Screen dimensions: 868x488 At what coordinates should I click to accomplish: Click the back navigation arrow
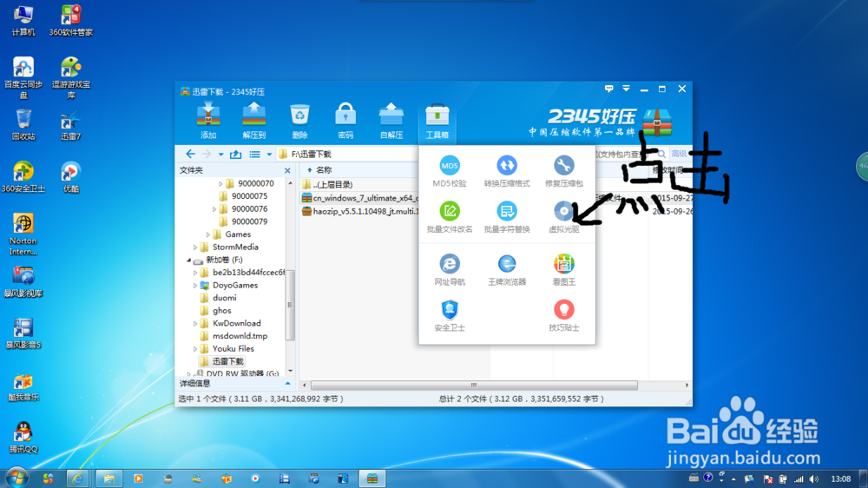[x=190, y=154]
